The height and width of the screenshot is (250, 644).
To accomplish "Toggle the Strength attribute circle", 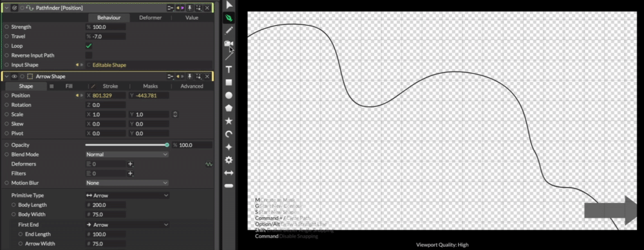I will [x=6, y=26].
